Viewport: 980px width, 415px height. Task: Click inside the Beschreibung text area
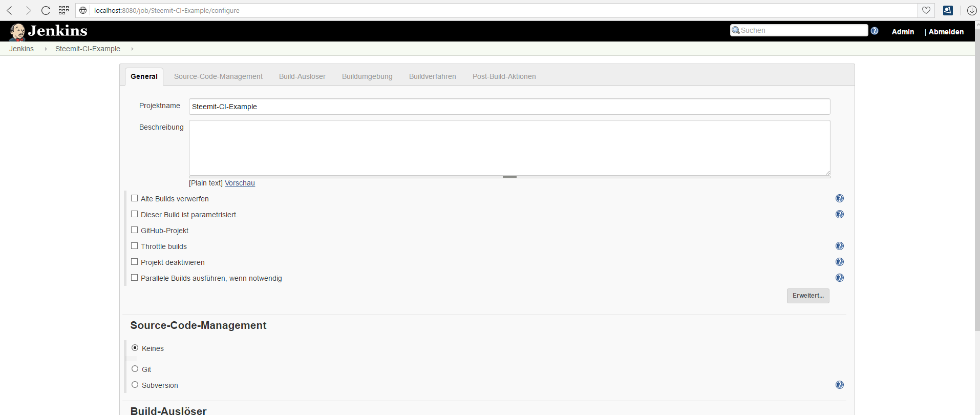pyautogui.click(x=509, y=148)
